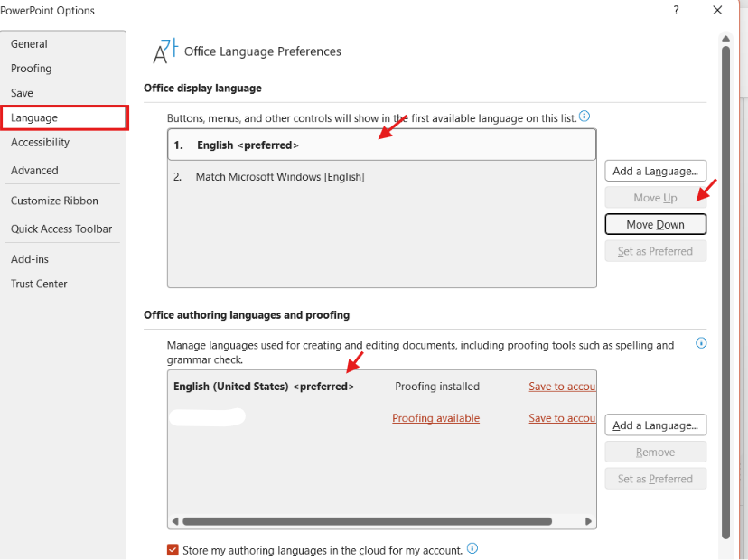Click right arrow of authoring list scrollbar

pyautogui.click(x=589, y=521)
